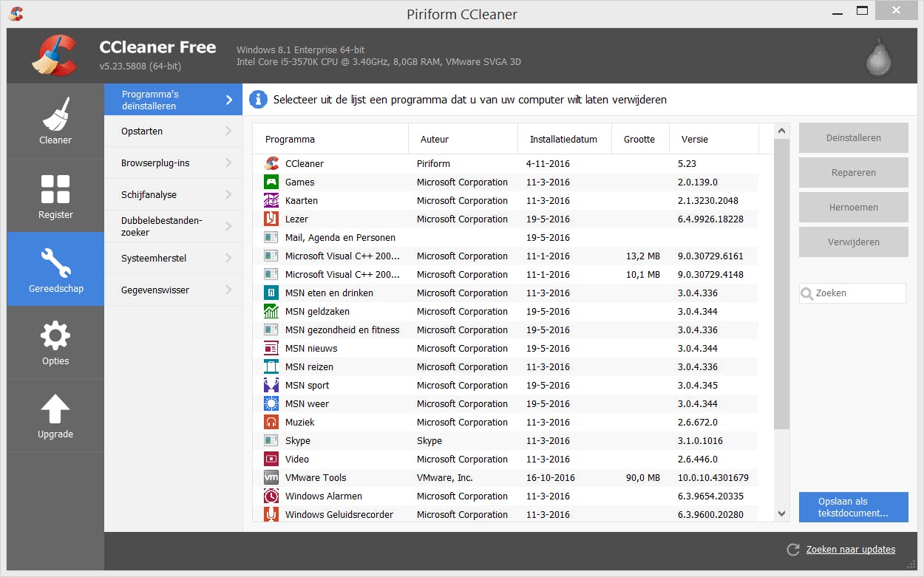
Task: Open the Cleaner section broom icon
Action: pos(55,115)
